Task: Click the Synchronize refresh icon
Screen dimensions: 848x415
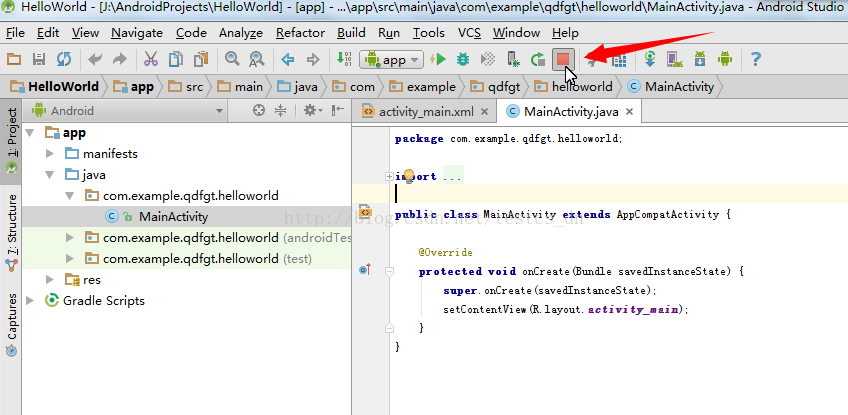Action: click(64, 60)
